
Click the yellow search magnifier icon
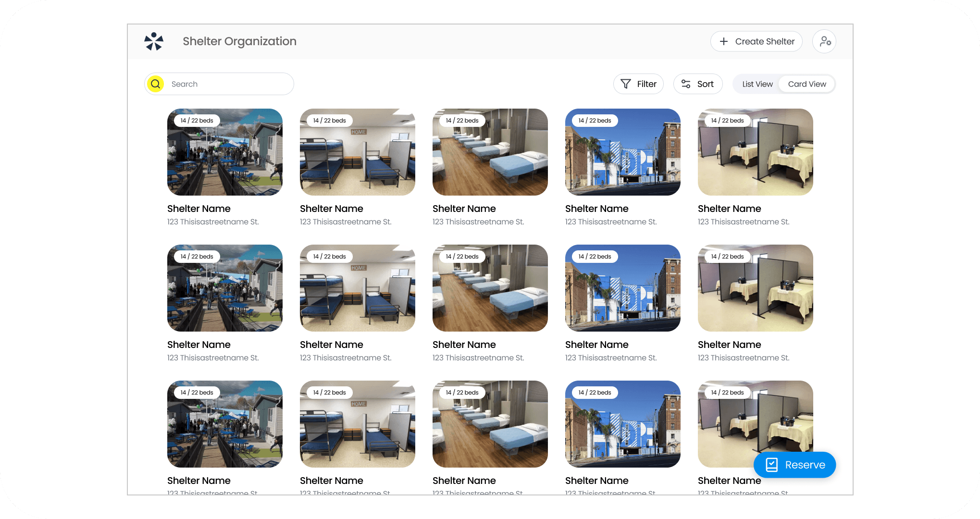coord(155,84)
